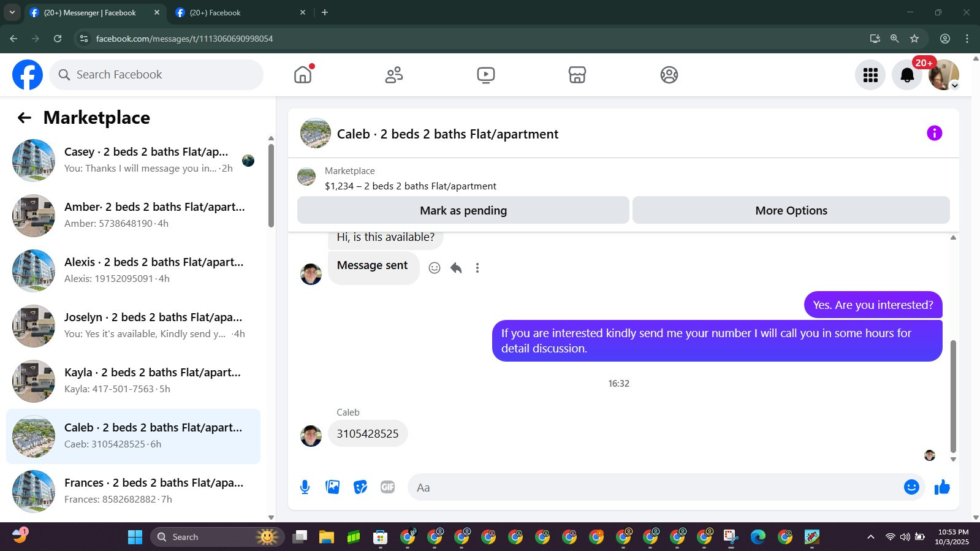Click the Search Facebook field

[x=156, y=75]
